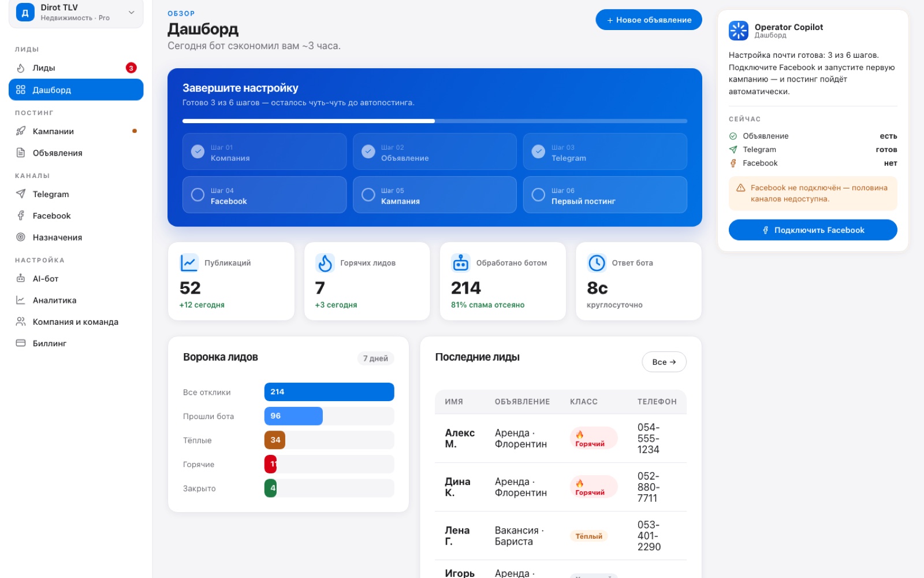Image resolution: width=924 pixels, height=578 pixels.
Task: Click the Горячие red funnel bar
Action: pos(270,464)
